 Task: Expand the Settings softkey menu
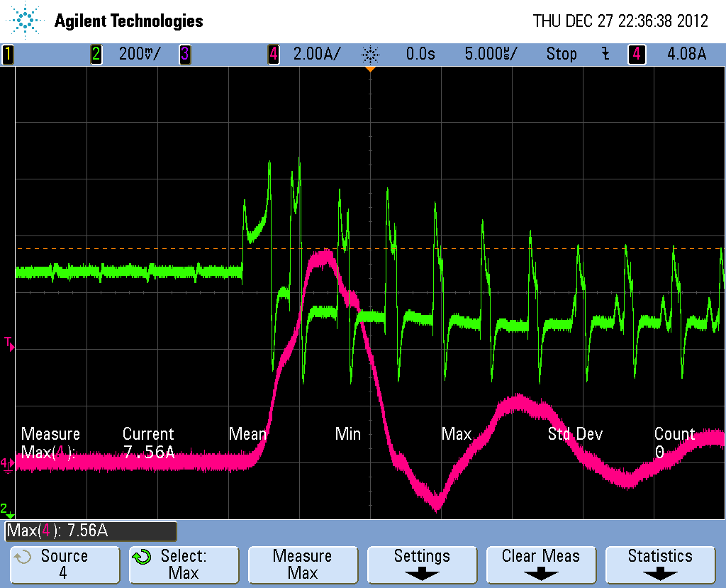click(x=422, y=565)
